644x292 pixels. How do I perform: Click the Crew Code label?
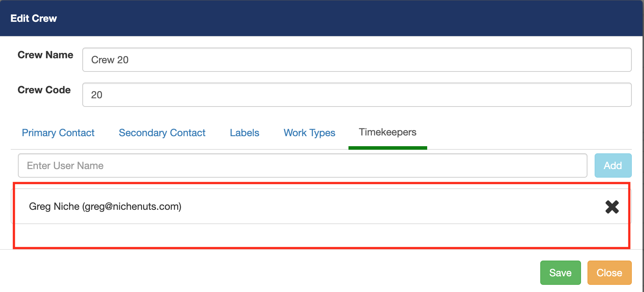pos(44,90)
